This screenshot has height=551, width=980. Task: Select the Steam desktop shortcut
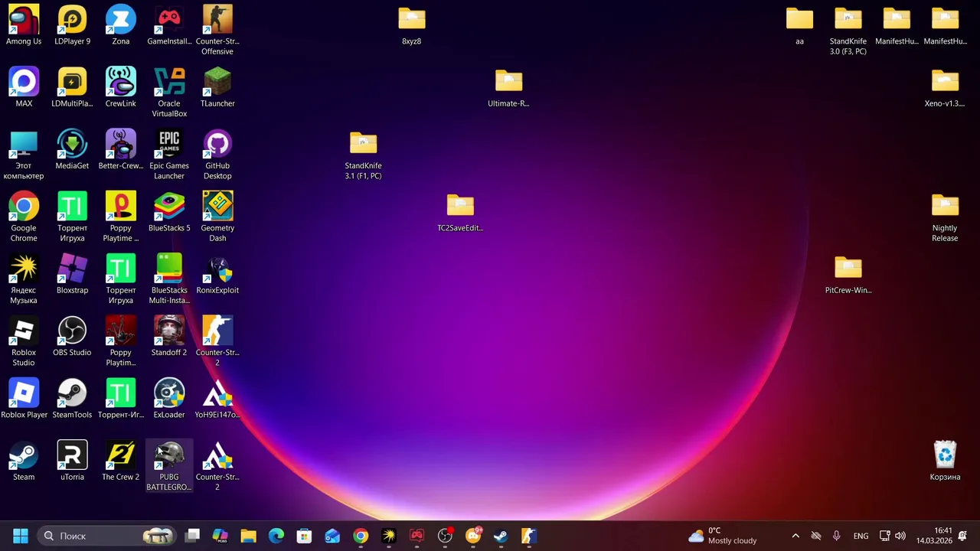coord(24,461)
